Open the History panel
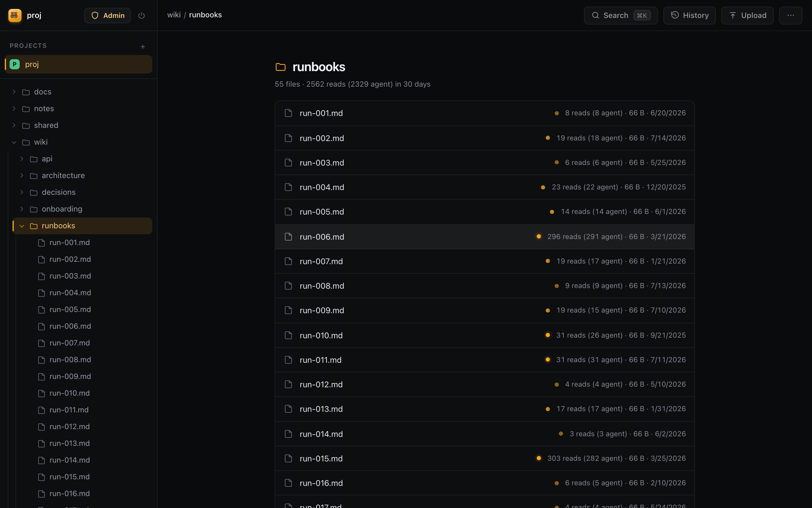This screenshot has height=508, width=812. pos(690,16)
